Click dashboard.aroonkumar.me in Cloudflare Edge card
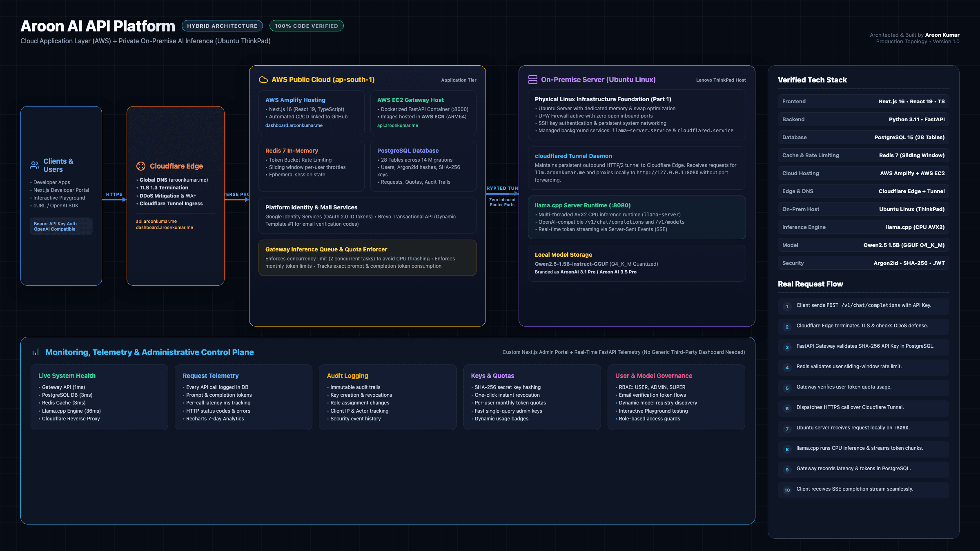Screen dimensions: 980x551 point(165,227)
